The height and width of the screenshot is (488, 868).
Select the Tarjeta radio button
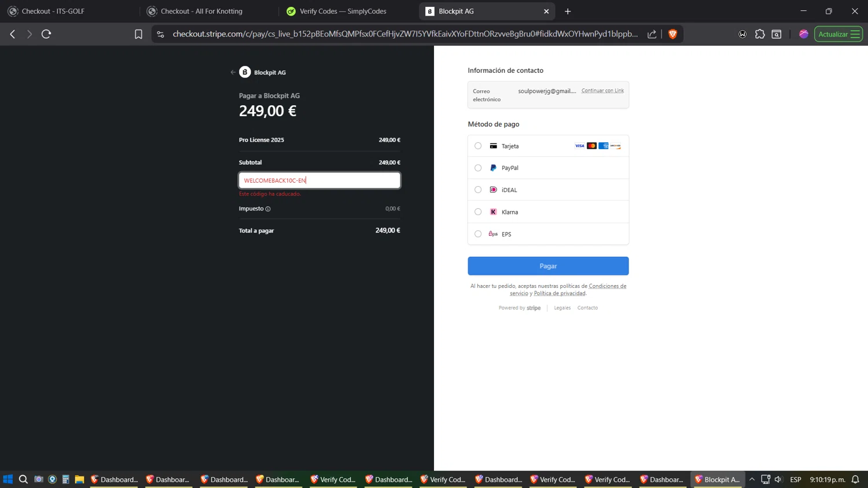(478, 146)
